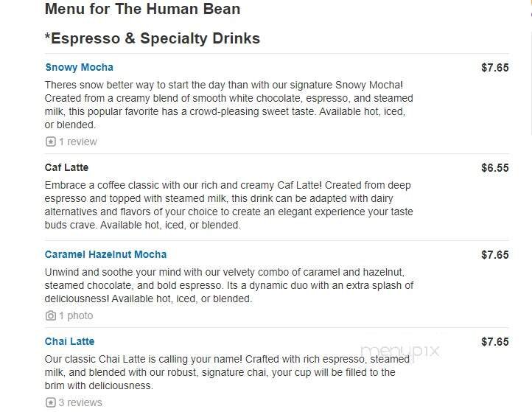
Task: Open the Chai Latte item link
Action: [x=69, y=341]
